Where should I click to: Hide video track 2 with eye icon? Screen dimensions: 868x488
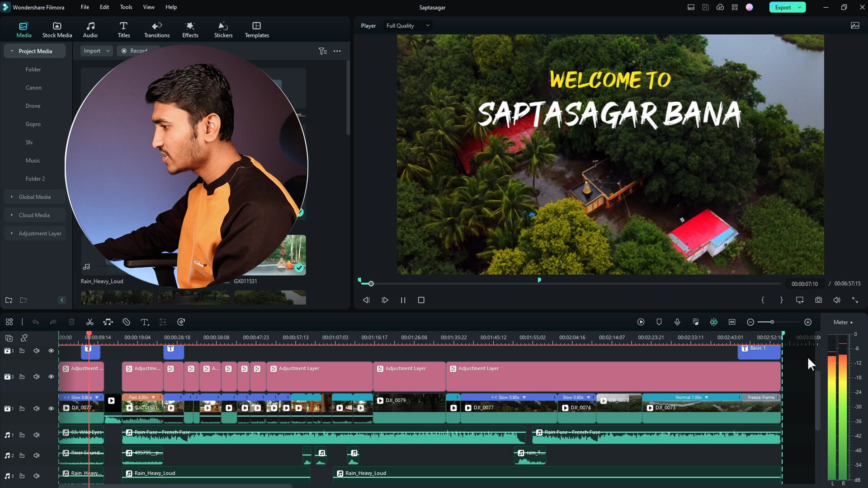tap(51, 376)
